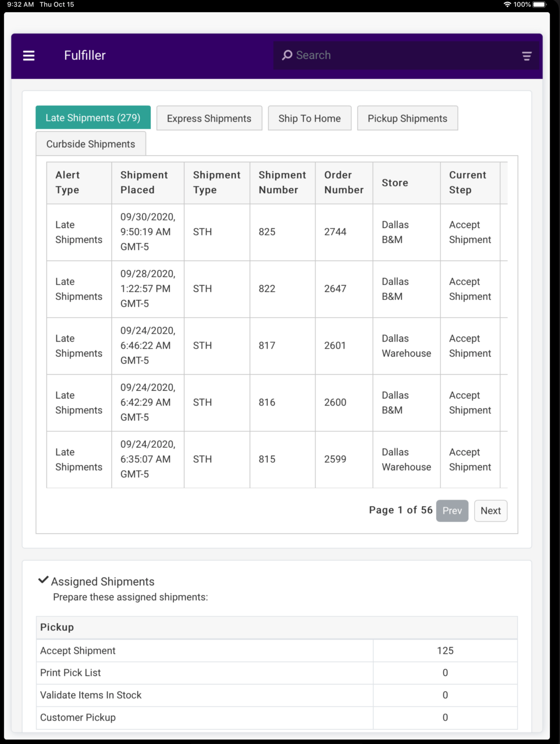Tap the battery indicator icon
560x744 pixels.
click(539, 5)
